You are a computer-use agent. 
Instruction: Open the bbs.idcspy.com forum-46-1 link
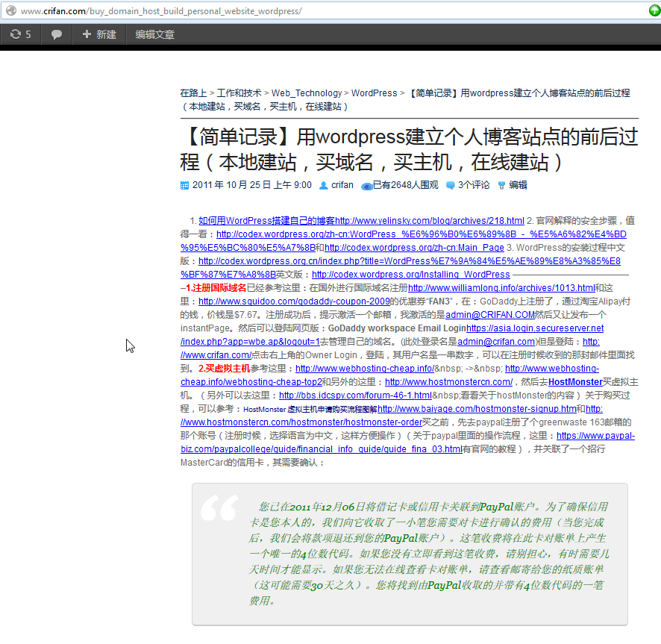355,396
